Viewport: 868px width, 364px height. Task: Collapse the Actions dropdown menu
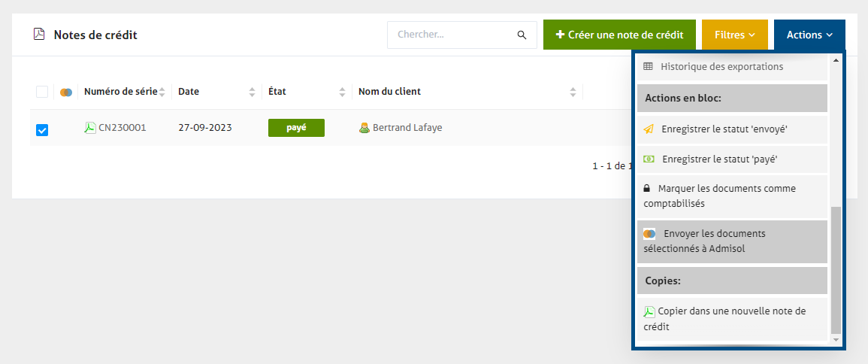pyautogui.click(x=809, y=35)
